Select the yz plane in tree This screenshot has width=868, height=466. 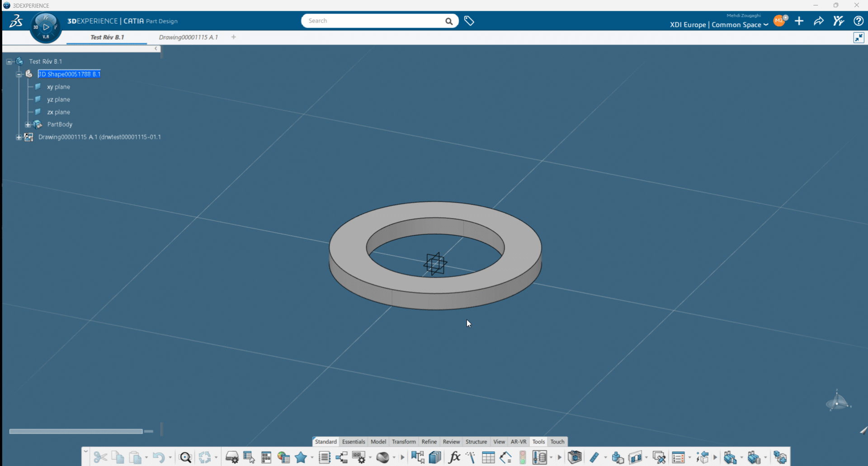(58, 100)
